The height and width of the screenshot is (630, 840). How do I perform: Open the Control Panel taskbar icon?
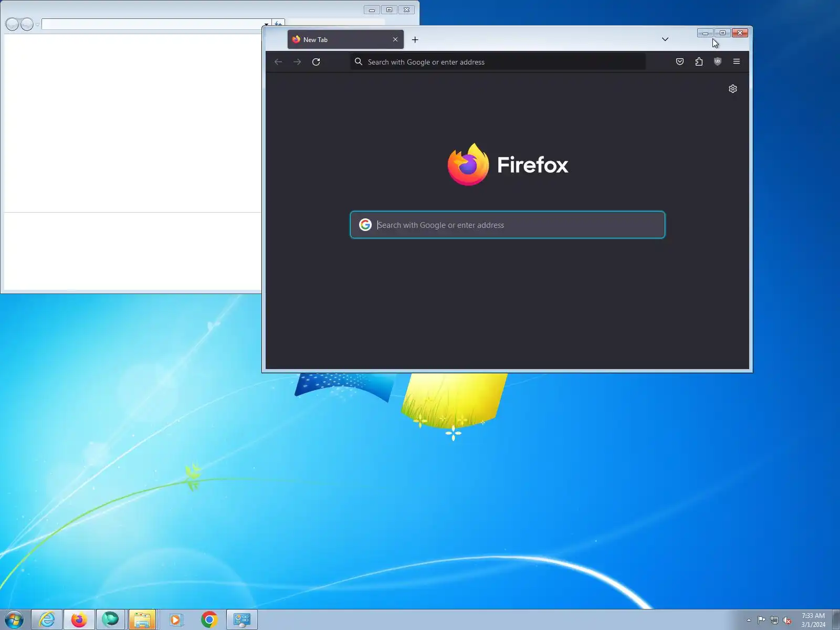(242, 620)
